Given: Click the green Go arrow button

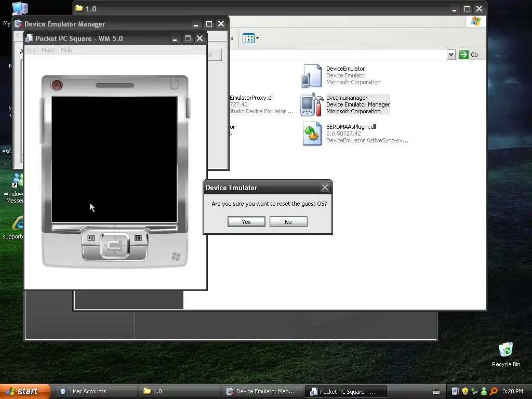Looking at the screenshot, I should tap(464, 55).
